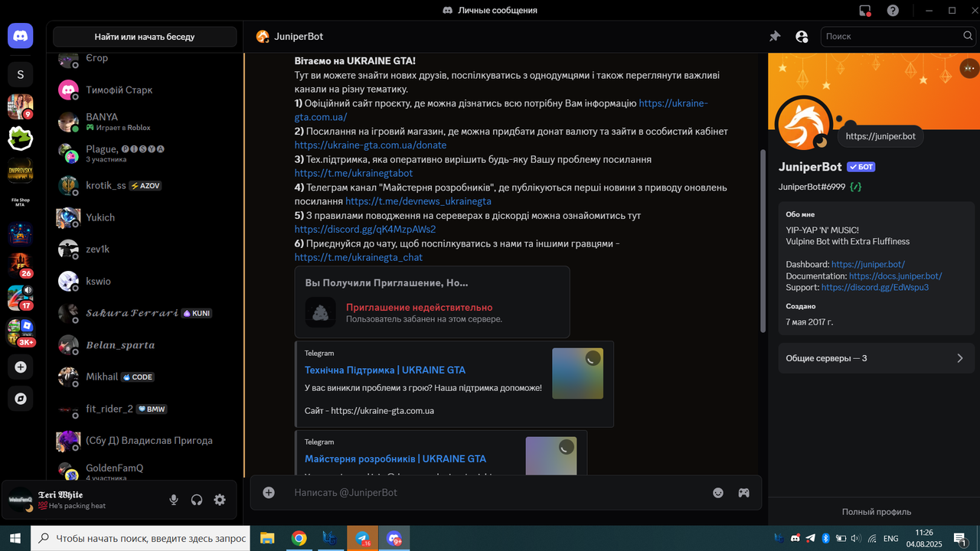Open JuniperBot profile avatar
980x551 pixels.
pyautogui.click(x=804, y=124)
